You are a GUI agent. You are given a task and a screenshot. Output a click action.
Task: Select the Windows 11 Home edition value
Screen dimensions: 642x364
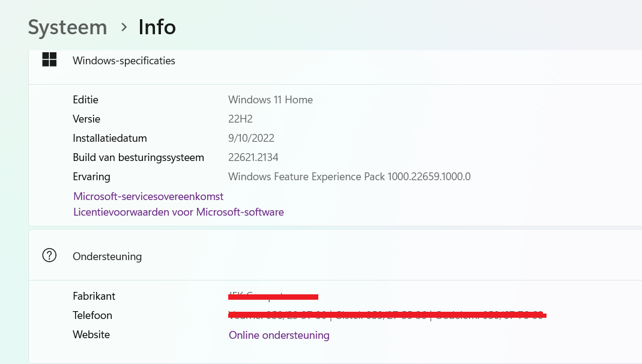click(270, 100)
